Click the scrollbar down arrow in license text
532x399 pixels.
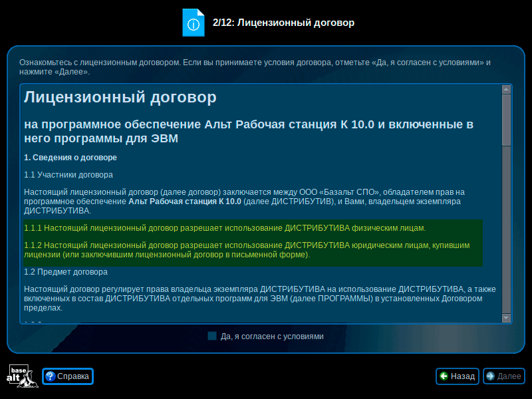[506, 319]
